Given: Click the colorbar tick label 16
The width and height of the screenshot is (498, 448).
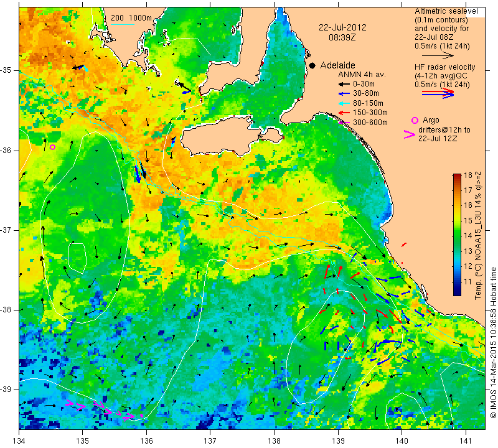Looking at the screenshot, I should tap(468, 205).
